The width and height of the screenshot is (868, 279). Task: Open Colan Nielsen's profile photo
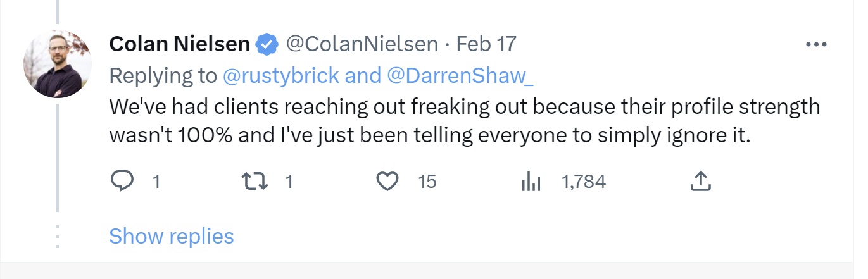(x=58, y=64)
